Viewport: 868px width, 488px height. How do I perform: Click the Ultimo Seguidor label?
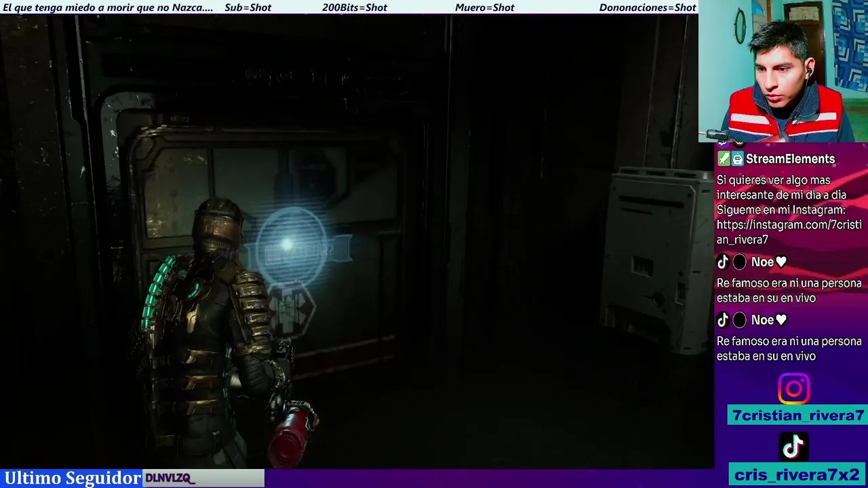pyautogui.click(x=72, y=478)
